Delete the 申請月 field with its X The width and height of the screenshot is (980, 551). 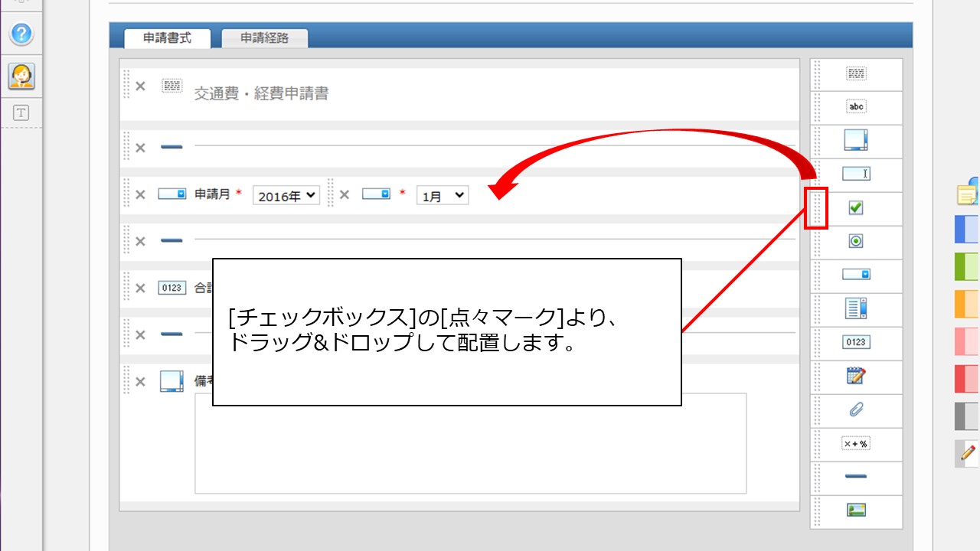140,194
